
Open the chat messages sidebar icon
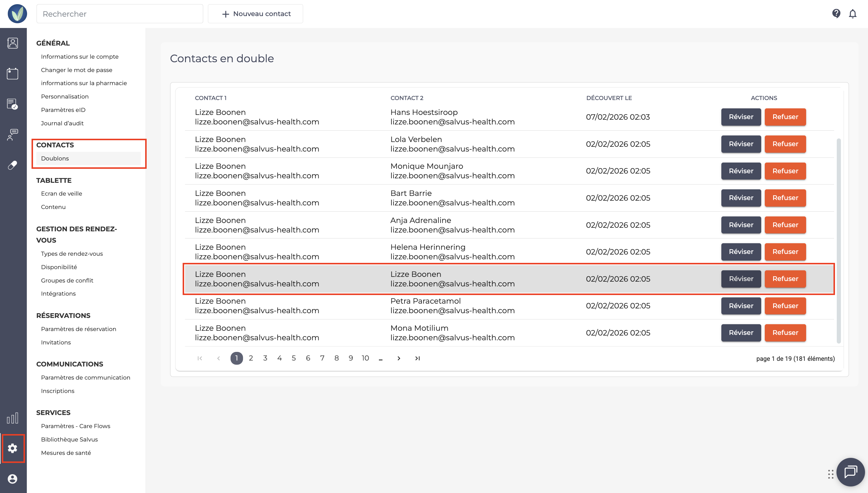coord(12,135)
